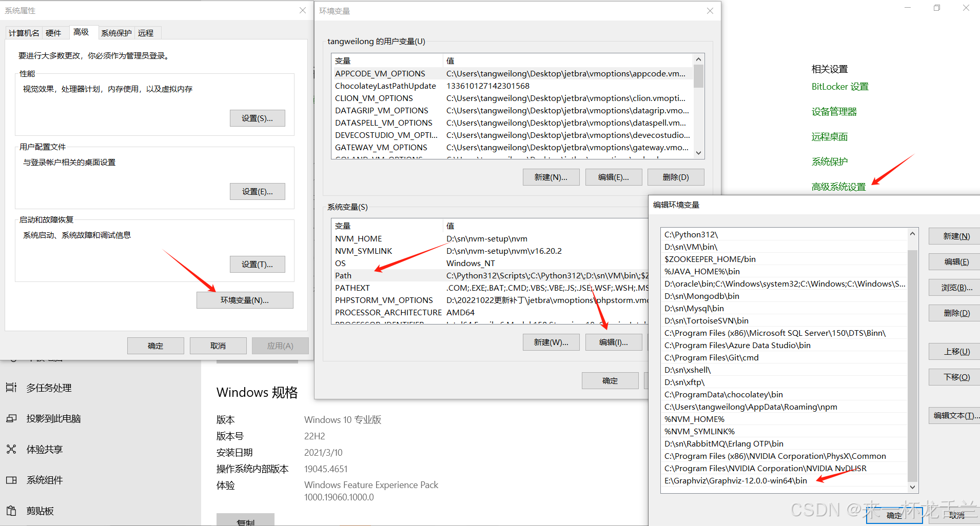Switch to the 计算机名 tab
This screenshot has width=980, height=526.
pyautogui.click(x=24, y=33)
